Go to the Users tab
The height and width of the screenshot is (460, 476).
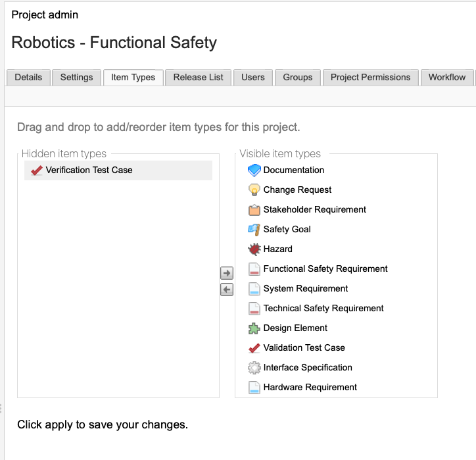pos(253,78)
